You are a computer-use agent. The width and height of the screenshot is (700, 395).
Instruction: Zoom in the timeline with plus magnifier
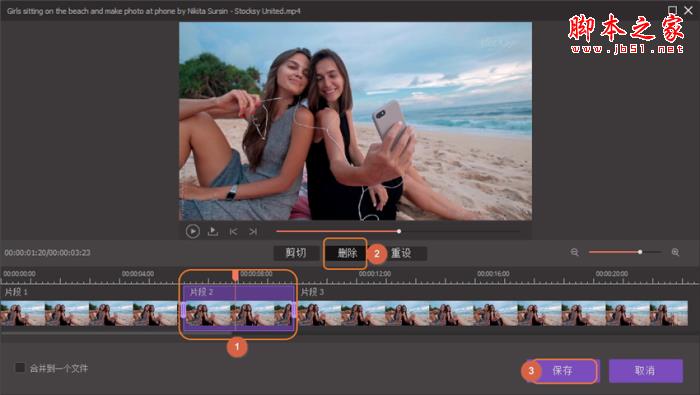(x=675, y=253)
